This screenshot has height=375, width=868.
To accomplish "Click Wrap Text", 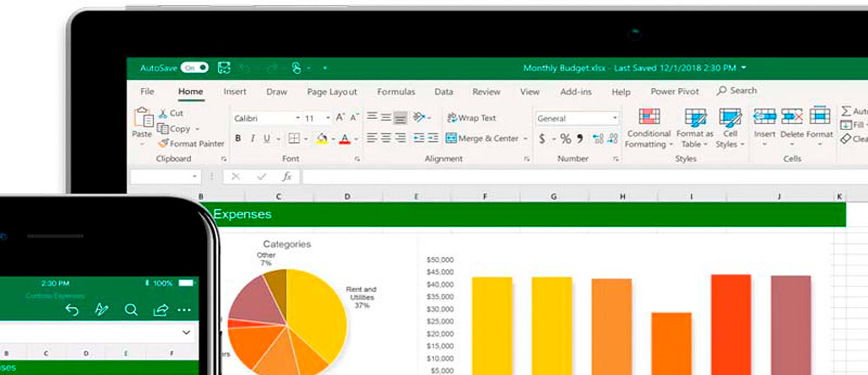I will click(471, 118).
